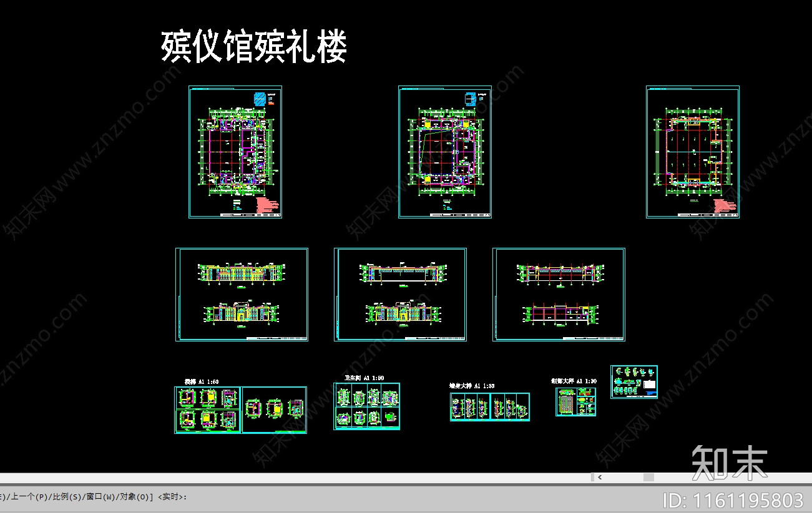Image resolution: width=812 pixels, height=525 pixels.
Task: Select the small legend sheet at the far right of the bottom row
Action: coord(634,381)
